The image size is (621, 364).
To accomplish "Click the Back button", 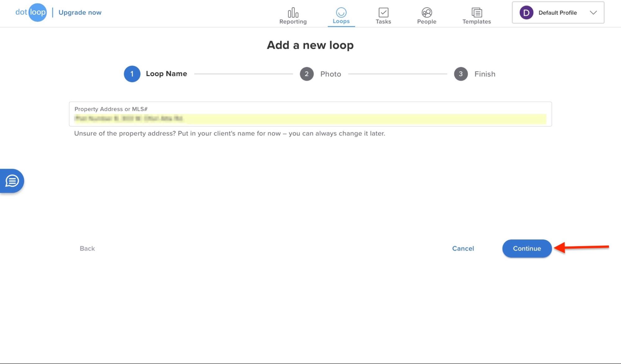I will pos(87,248).
